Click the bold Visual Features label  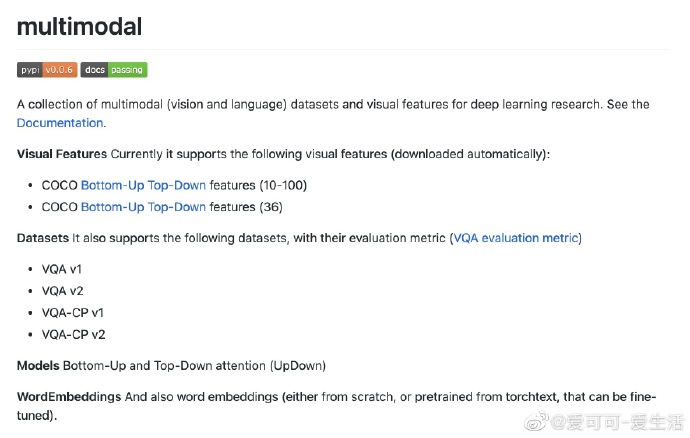[62, 154]
